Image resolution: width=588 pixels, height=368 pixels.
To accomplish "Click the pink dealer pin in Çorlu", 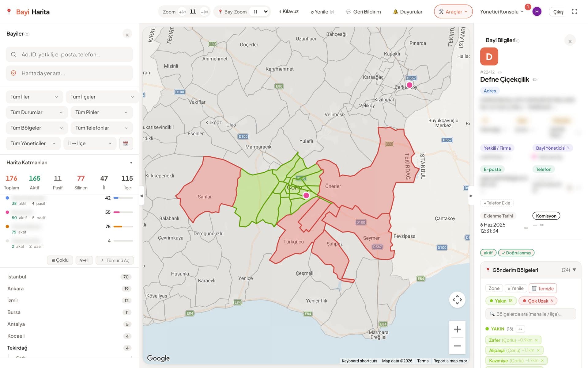I will (x=306, y=195).
